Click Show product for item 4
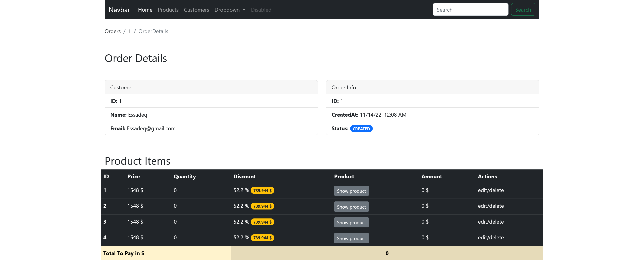This screenshot has height=265, width=644. click(351, 238)
